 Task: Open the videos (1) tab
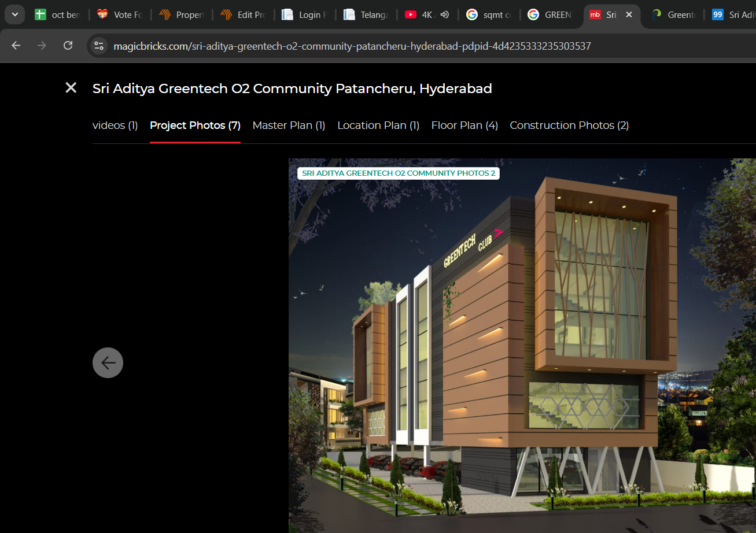point(115,125)
